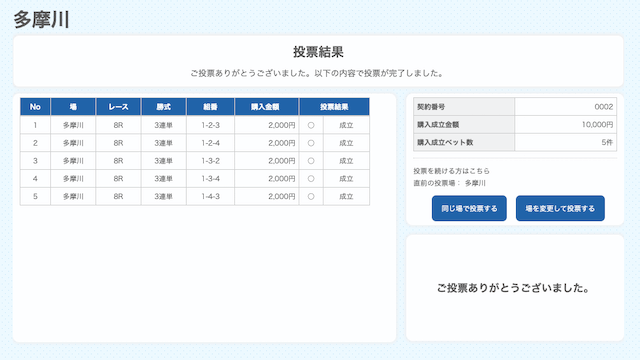Click the 5件 bet count value

[x=607, y=142]
